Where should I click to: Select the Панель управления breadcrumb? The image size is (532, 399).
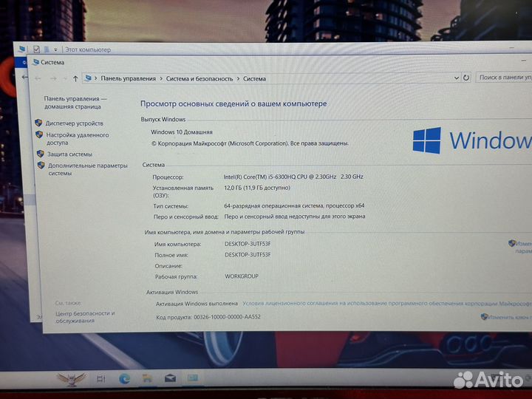(129, 79)
